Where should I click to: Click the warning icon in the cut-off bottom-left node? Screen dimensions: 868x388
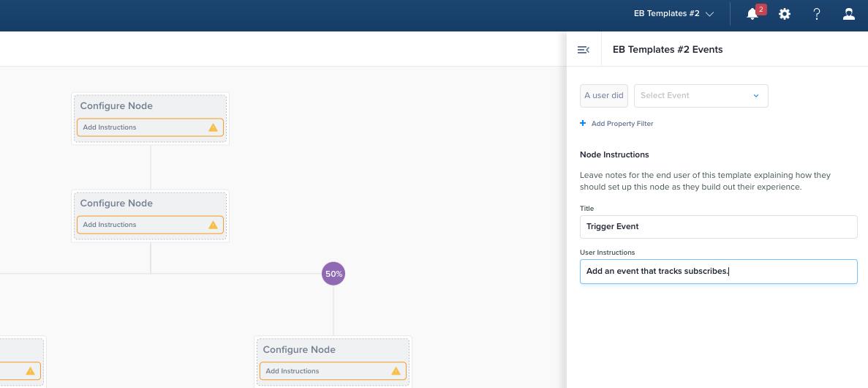coord(30,371)
